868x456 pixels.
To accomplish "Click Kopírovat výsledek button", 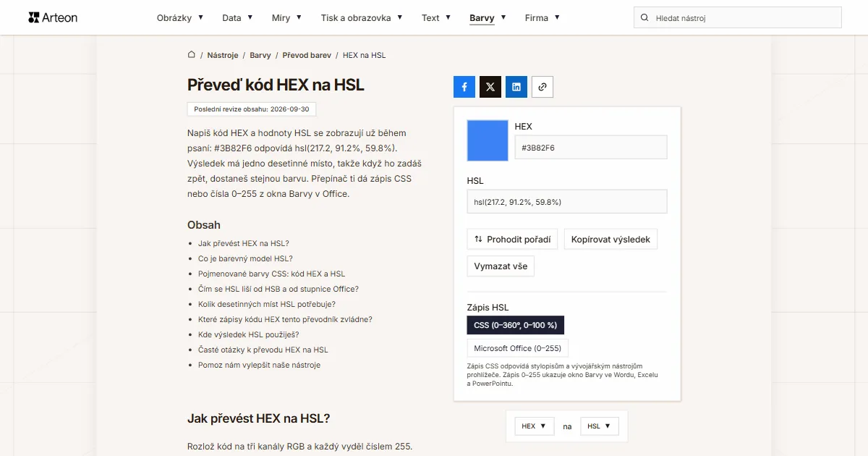I will point(610,239).
